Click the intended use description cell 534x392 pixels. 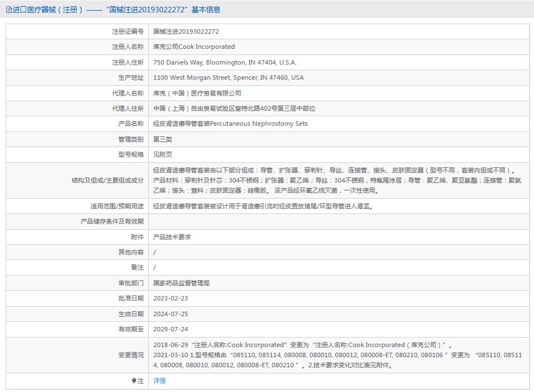pos(264,206)
